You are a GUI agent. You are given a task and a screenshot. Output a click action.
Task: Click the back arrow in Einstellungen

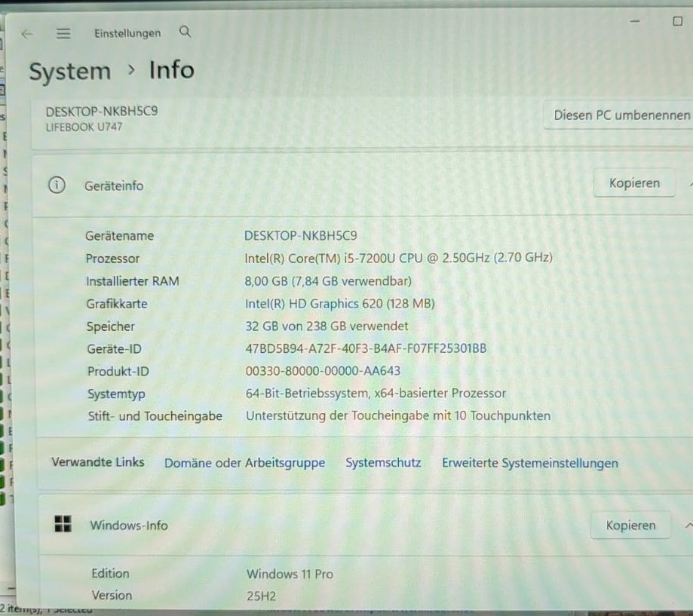coord(27,34)
